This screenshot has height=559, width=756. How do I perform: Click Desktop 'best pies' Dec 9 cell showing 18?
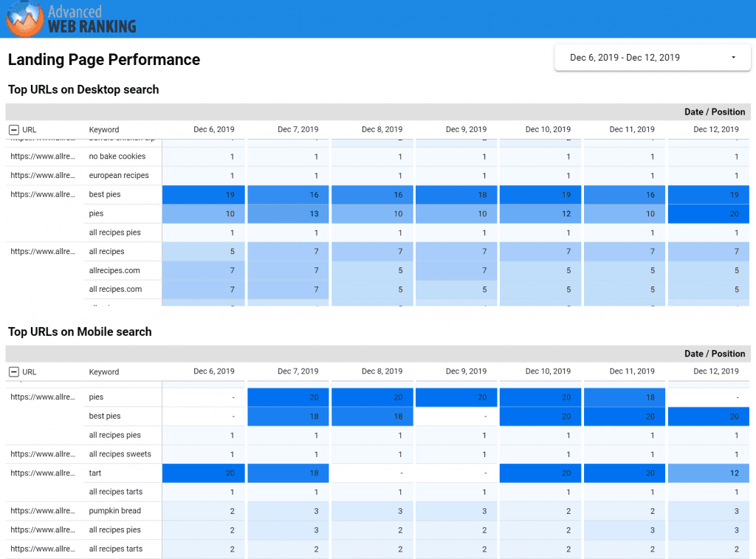tap(456, 195)
